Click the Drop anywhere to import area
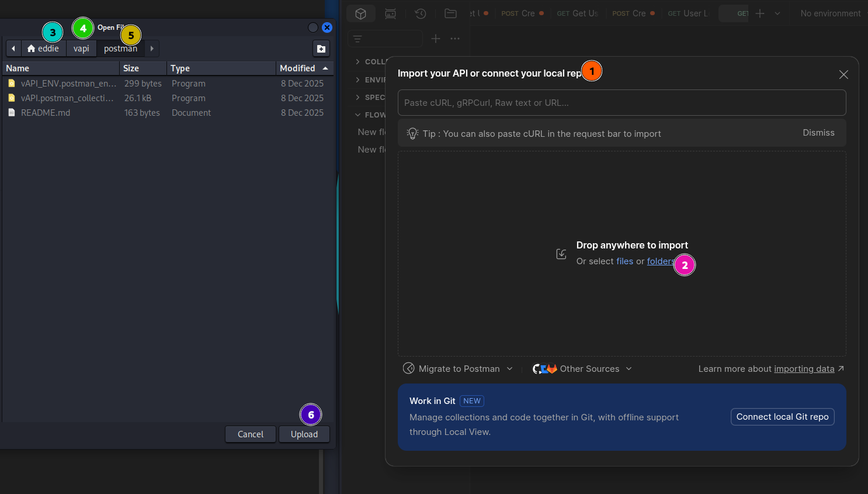The height and width of the screenshot is (494, 868). (622, 254)
